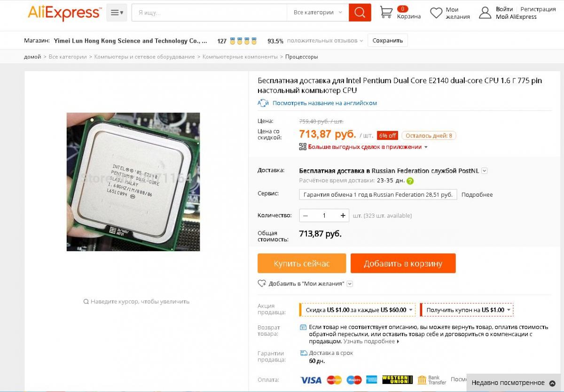Decrease quantity with the minus button
This screenshot has width=564, height=392.
pyautogui.click(x=305, y=215)
